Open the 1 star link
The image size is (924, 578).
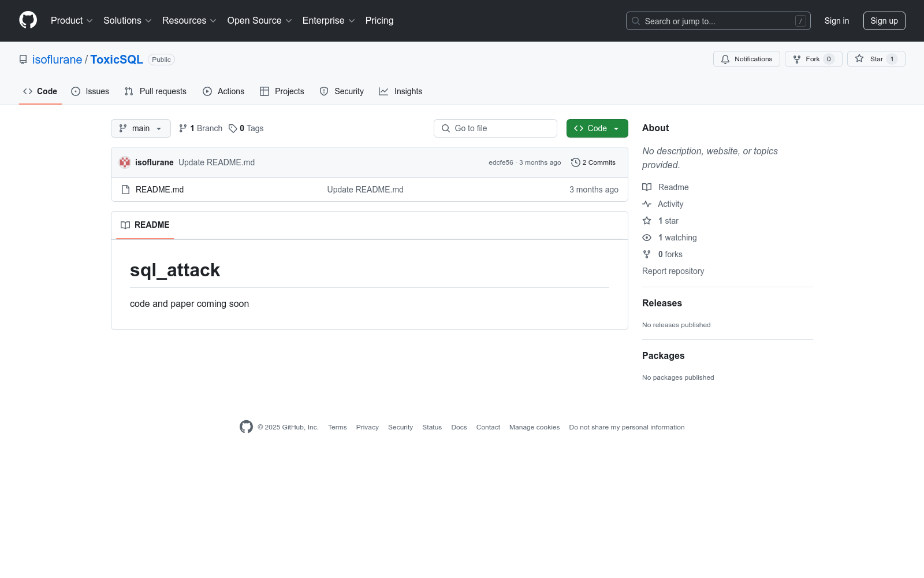[x=661, y=221]
